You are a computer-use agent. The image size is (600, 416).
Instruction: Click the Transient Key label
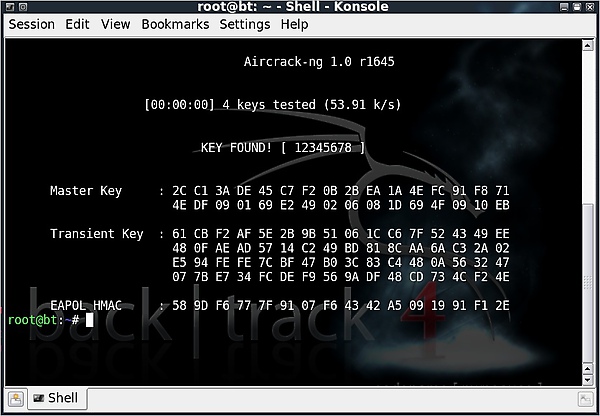[97, 233]
